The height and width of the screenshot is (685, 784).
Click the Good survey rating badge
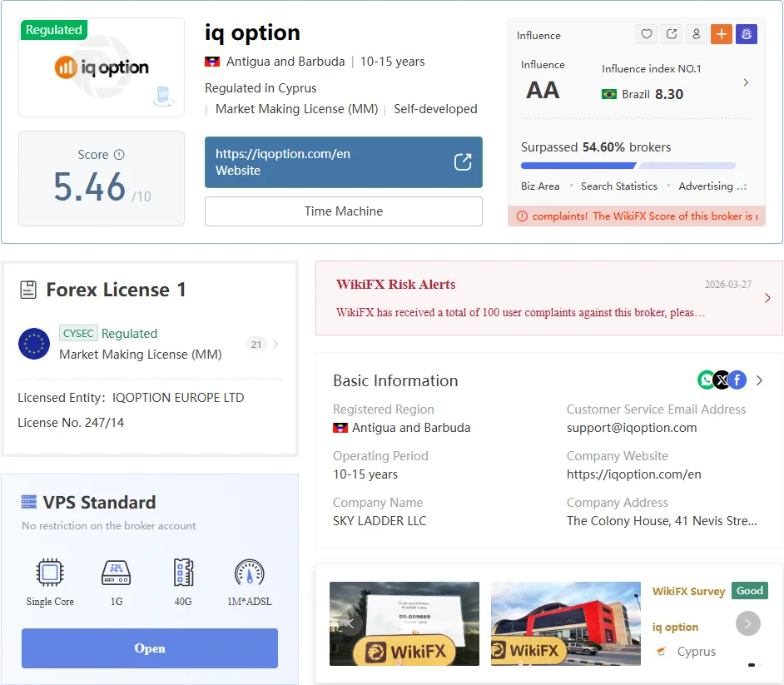pyautogui.click(x=750, y=590)
